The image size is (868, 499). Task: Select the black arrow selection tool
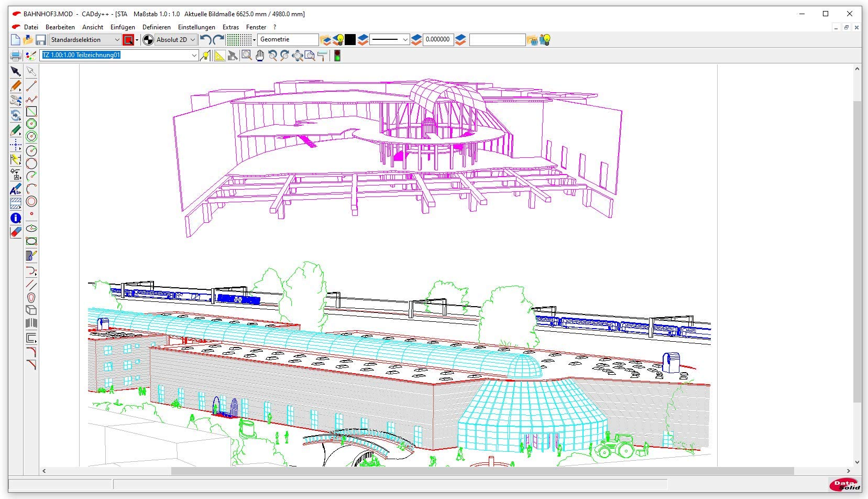click(16, 71)
